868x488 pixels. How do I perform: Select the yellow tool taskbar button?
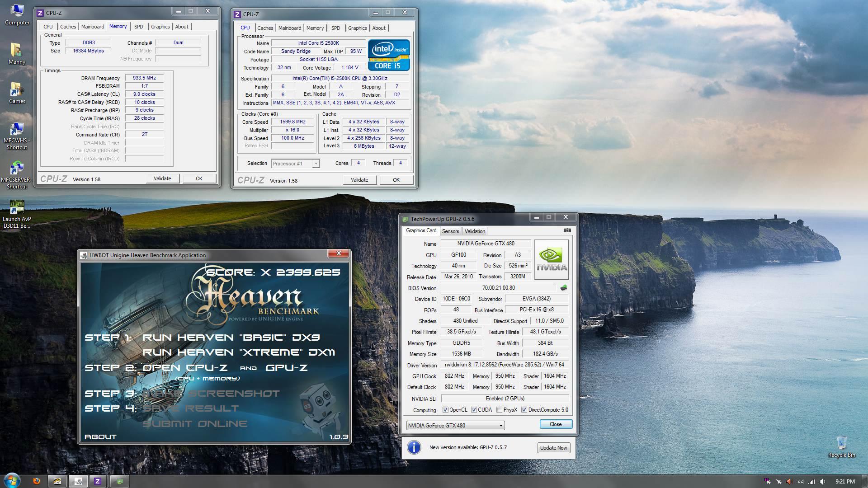(57, 481)
